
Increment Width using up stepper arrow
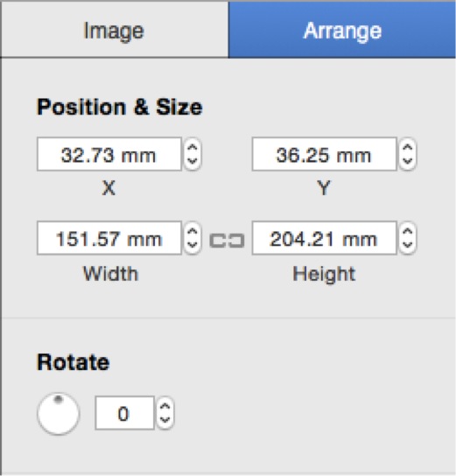pos(193,231)
